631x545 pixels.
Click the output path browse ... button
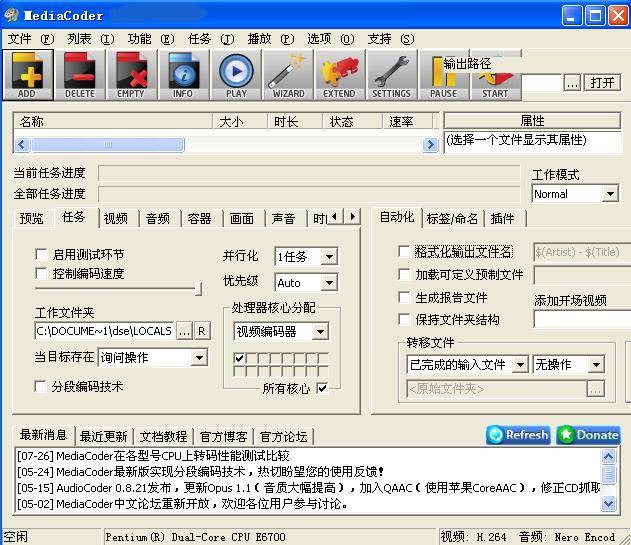click(572, 83)
